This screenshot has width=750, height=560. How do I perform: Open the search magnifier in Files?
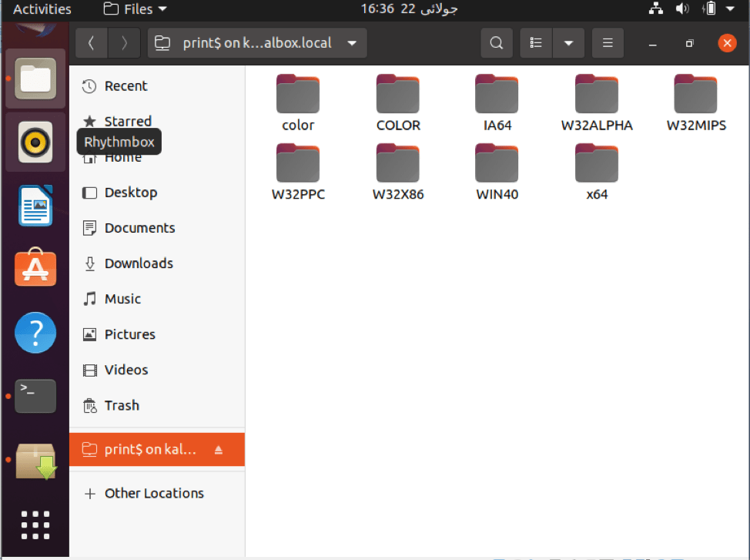pyautogui.click(x=497, y=43)
